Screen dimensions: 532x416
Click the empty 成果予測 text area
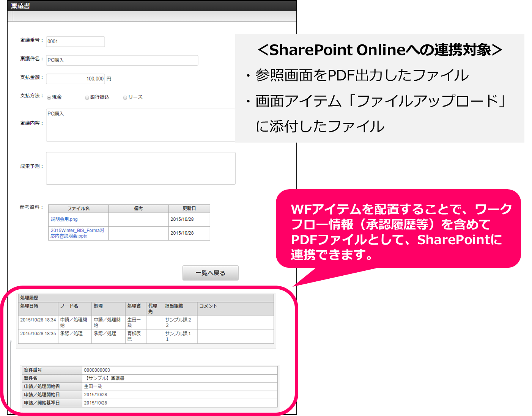140,168
